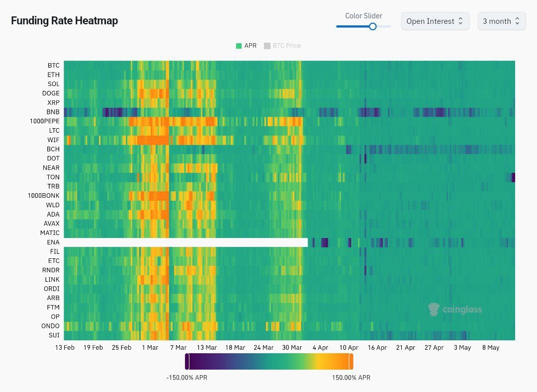
Task: Expand the 3 month time range dropdown
Action: (x=501, y=21)
